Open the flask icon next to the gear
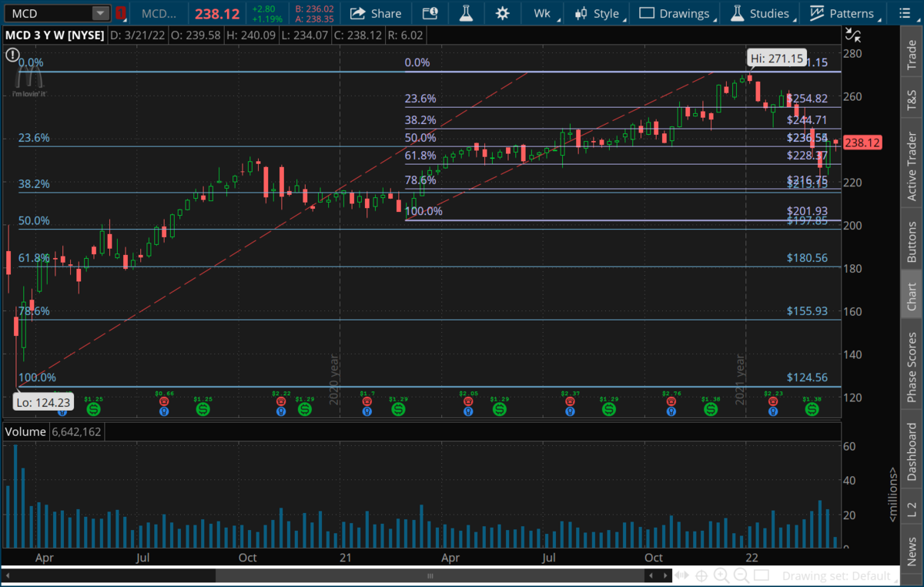This screenshot has height=587, width=924. click(466, 13)
